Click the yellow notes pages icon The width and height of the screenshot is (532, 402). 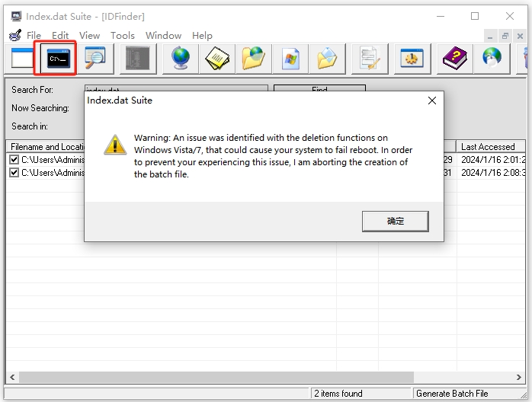pos(216,59)
